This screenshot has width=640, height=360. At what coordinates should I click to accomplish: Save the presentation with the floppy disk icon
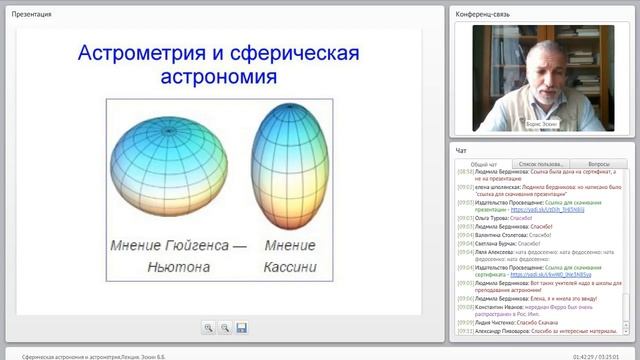pyautogui.click(x=242, y=328)
